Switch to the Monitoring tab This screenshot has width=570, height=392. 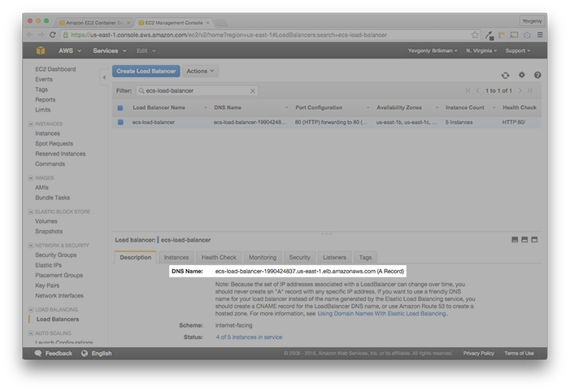263,257
